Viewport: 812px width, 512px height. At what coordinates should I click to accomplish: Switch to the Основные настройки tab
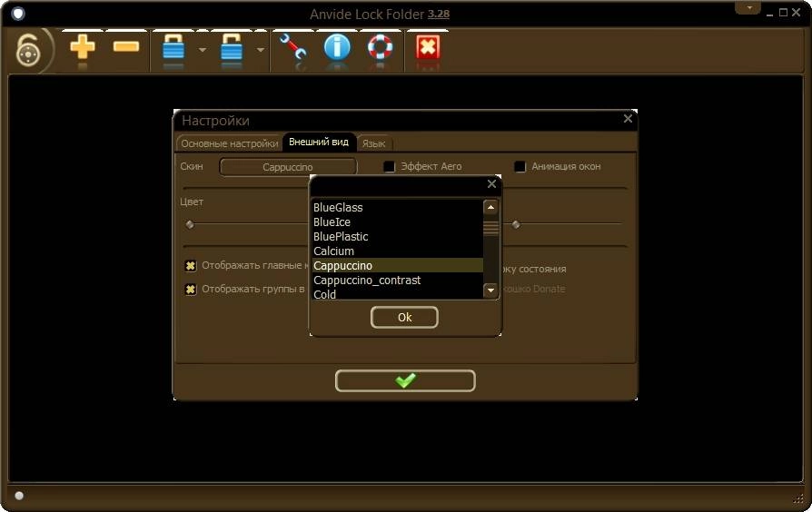pos(230,143)
